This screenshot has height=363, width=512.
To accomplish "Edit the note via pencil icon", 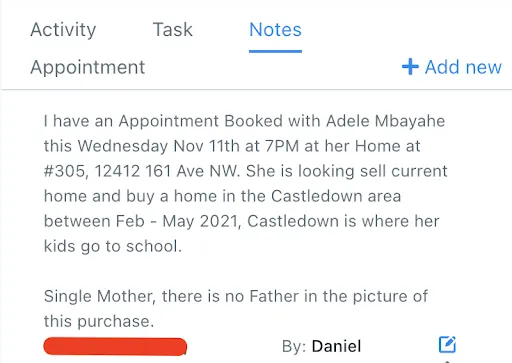I will click(x=447, y=344).
